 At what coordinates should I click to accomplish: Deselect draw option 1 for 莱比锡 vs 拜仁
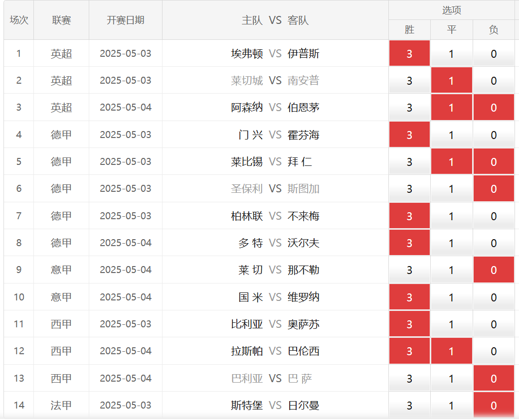[x=452, y=161]
